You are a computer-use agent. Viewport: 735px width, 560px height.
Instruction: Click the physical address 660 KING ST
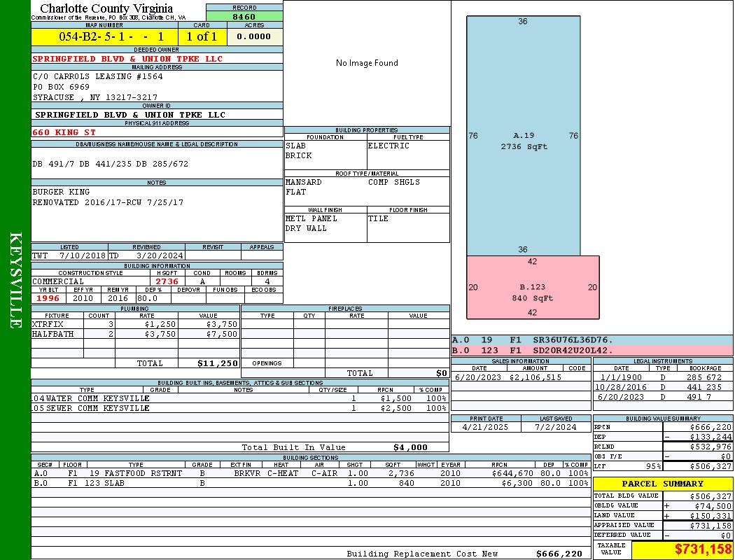click(x=64, y=132)
